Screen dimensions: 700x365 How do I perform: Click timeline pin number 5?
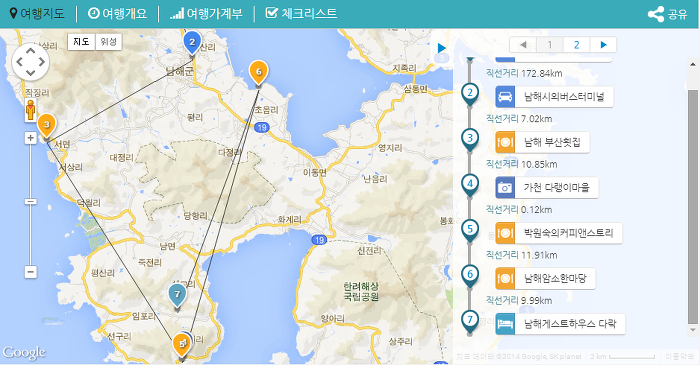pos(470,231)
